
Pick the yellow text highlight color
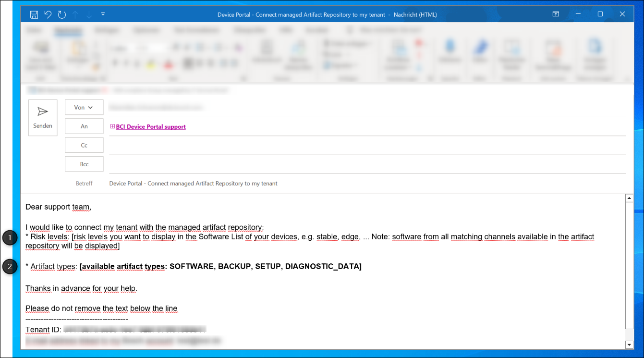150,64
